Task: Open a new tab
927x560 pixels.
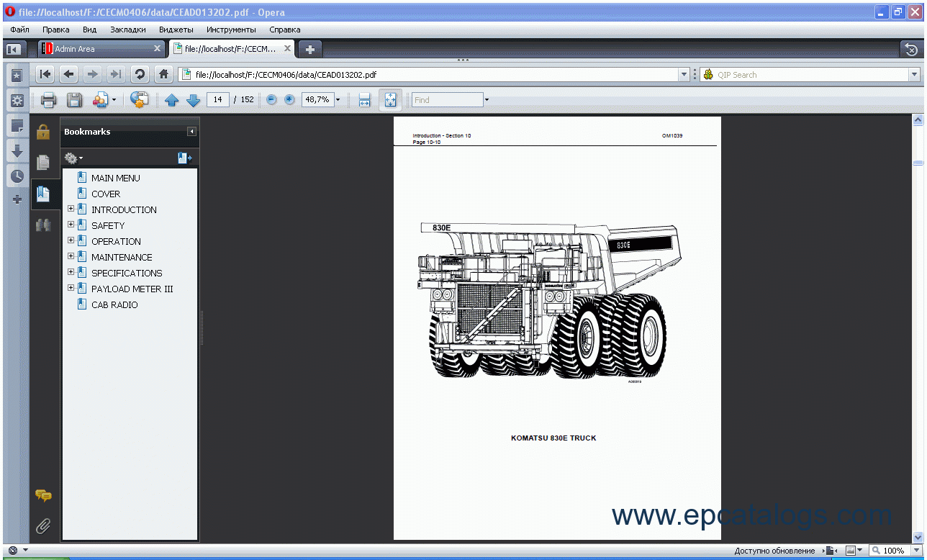Action: click(310, 49)
